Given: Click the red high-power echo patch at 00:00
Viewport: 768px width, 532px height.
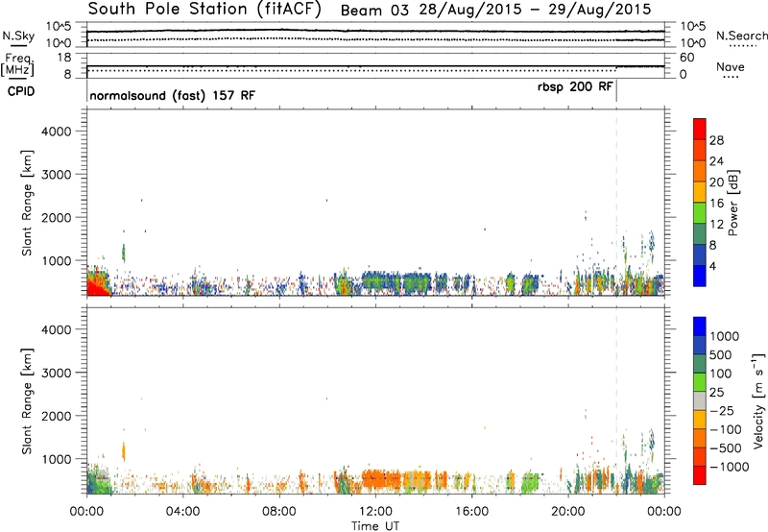Looking at the screenshot, I should (98, 285).
